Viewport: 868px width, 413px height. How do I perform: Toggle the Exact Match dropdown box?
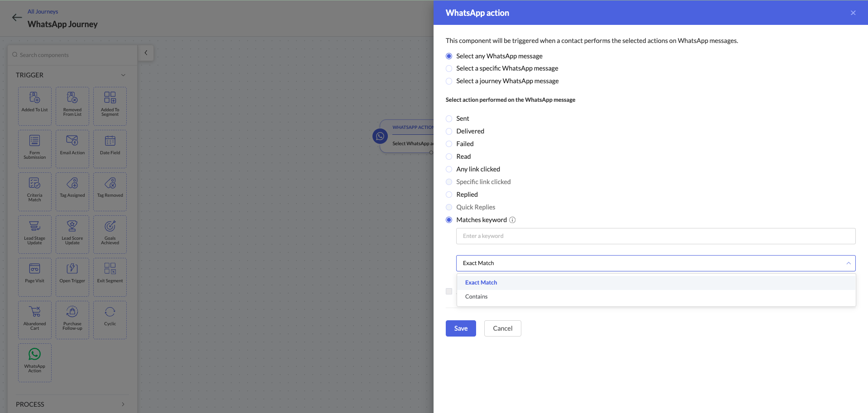click(656, 263)
